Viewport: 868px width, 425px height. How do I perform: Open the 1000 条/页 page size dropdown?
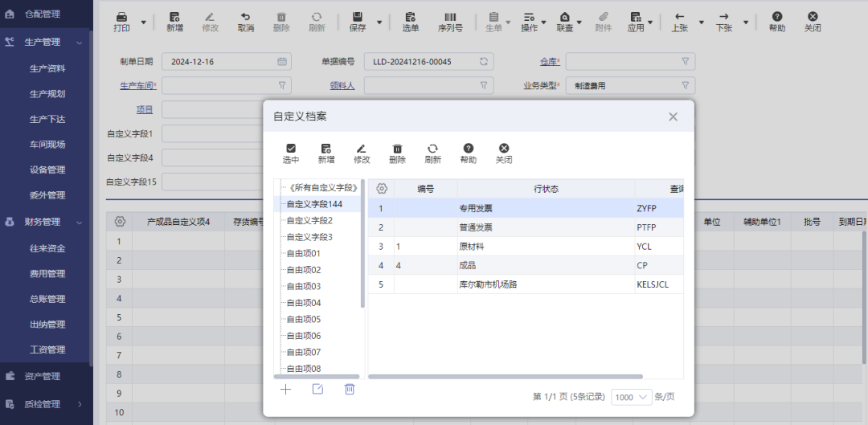pos(632,397)
